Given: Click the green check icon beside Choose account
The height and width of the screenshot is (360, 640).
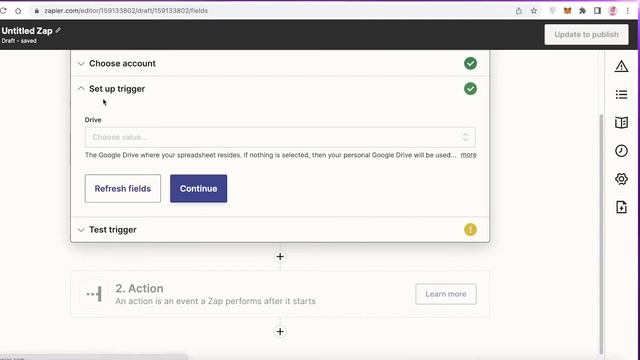Looking at the screenshot, I should click(470, 63).
